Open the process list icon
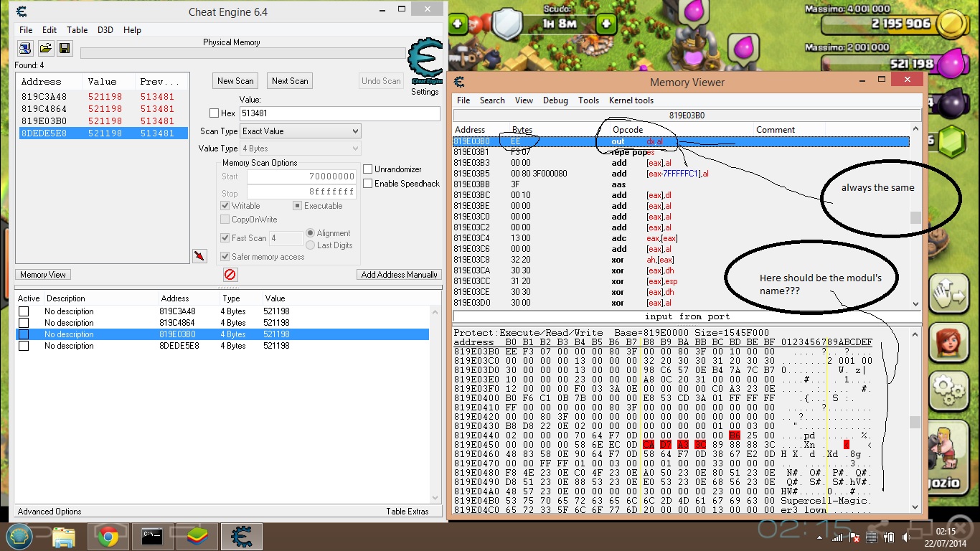Image resolution: width=980 pixels, height=551 pixels. click(x=25, y=48)
